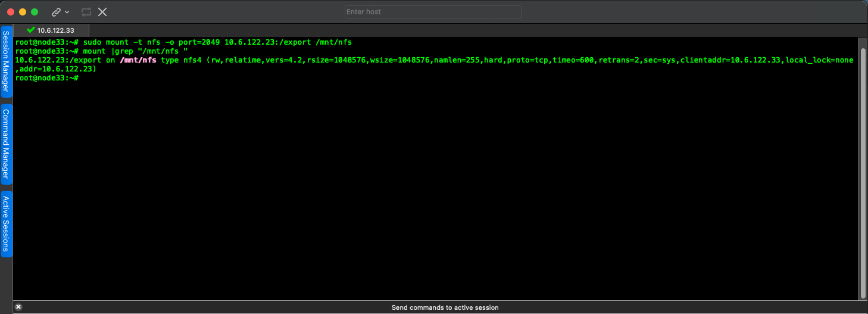This screenshot has height=314, width=868.
Task: Click the green connected checkmark on tab
Action: click(x=31, y=30)
